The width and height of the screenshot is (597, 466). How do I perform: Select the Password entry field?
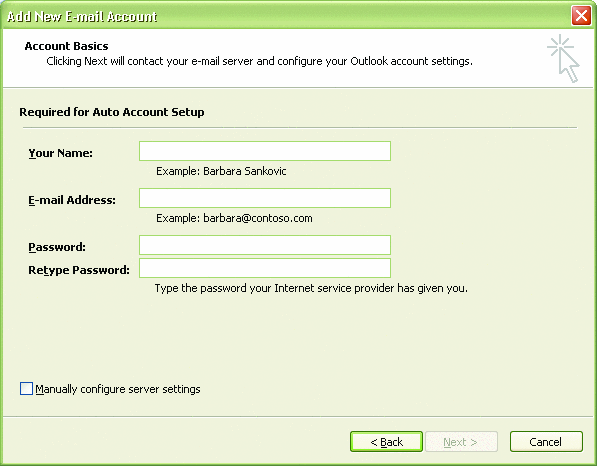265,245
